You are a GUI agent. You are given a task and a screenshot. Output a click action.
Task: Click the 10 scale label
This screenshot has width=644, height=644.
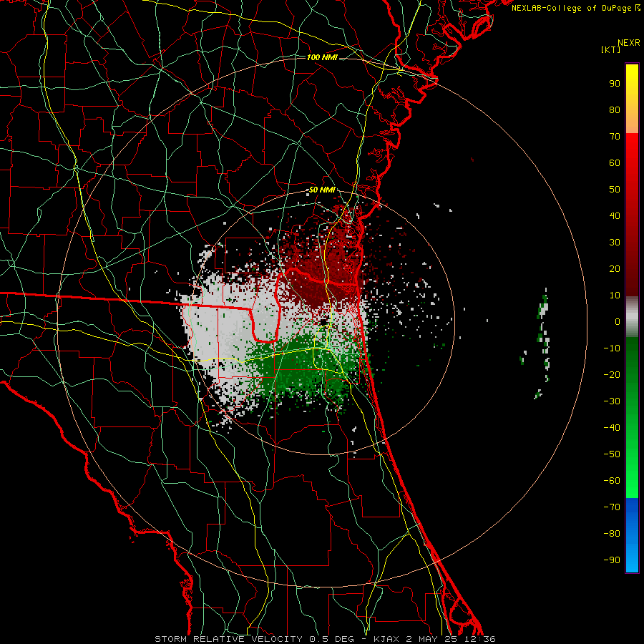point(615,296)
